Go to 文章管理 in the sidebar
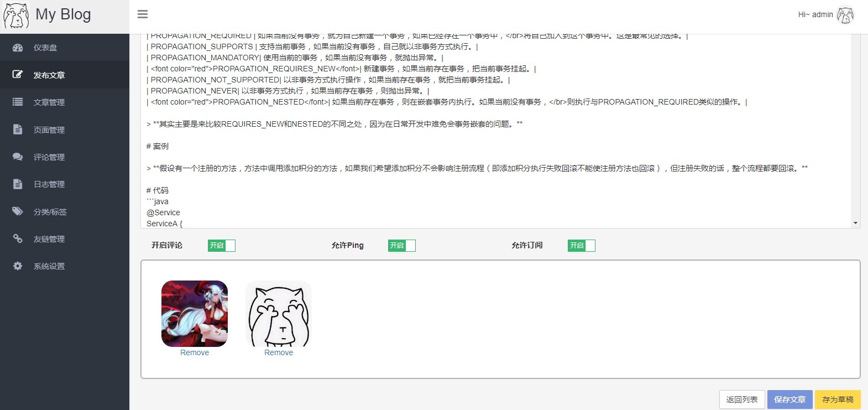 tap(65, 102)
